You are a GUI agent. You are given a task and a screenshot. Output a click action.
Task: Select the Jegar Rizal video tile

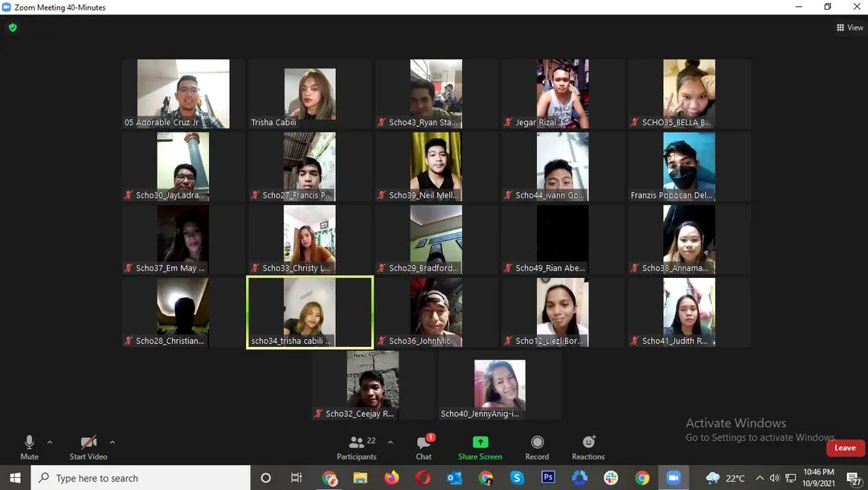(x=563, y=94)
